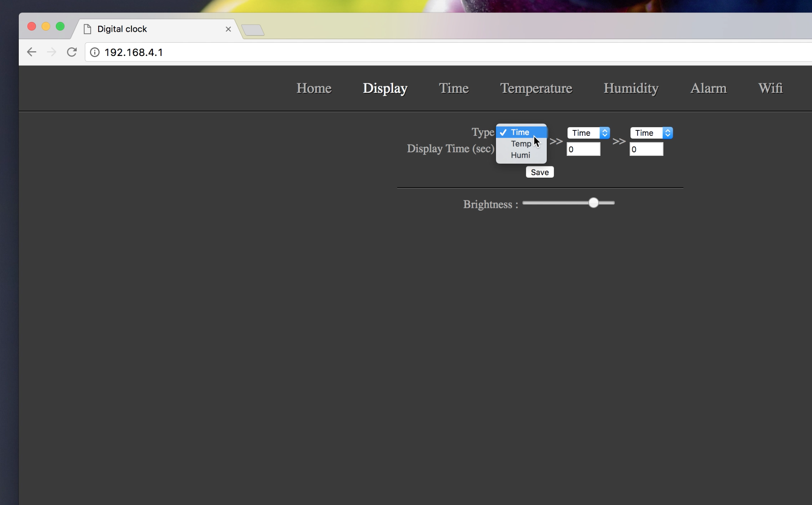Click the page icon on the tab

(x=88, y=29)
